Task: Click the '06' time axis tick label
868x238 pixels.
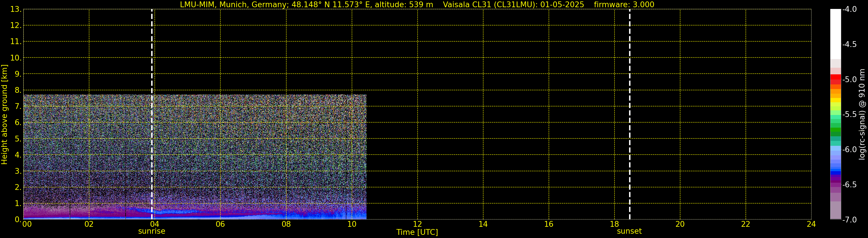Action: (x=220, y=224)
